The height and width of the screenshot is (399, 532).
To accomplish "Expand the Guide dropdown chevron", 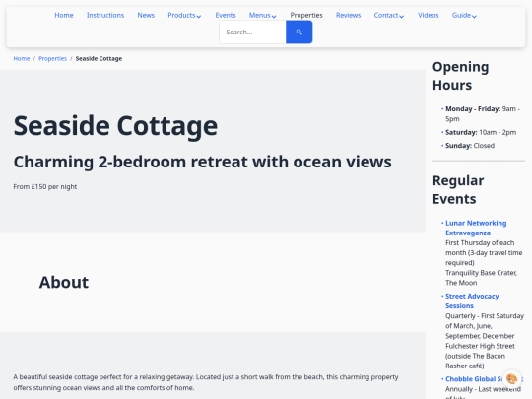I will 474,16.
